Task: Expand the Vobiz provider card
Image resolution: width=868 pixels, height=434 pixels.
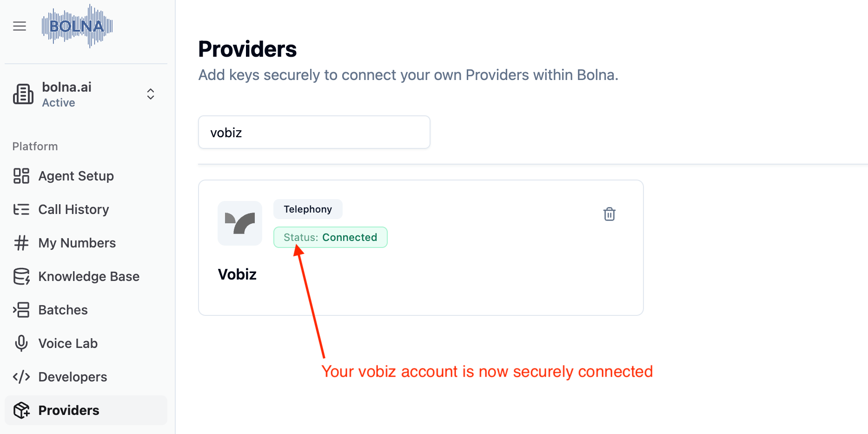Action: click(421, 247)
